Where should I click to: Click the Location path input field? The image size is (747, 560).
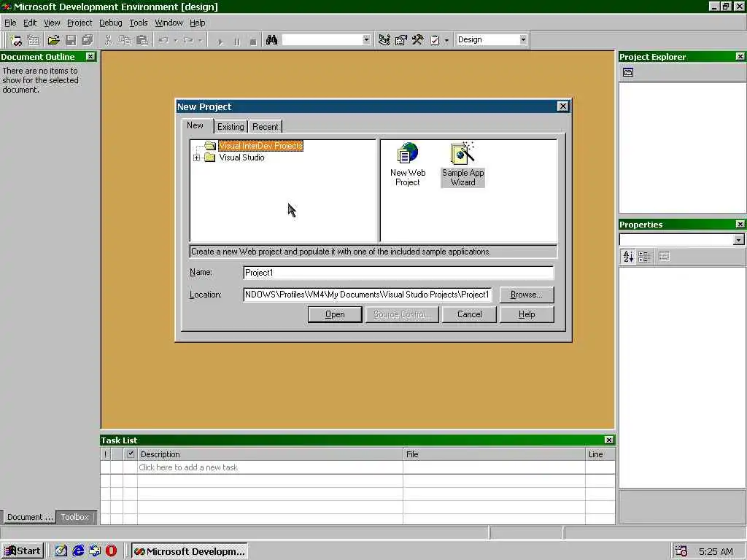click(x=368, y=295)
